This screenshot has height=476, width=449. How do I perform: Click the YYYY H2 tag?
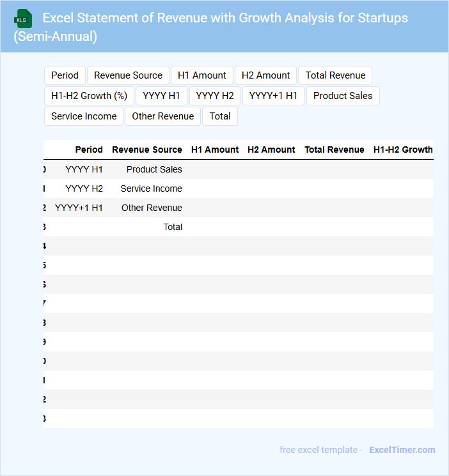[x=215, y=96]
